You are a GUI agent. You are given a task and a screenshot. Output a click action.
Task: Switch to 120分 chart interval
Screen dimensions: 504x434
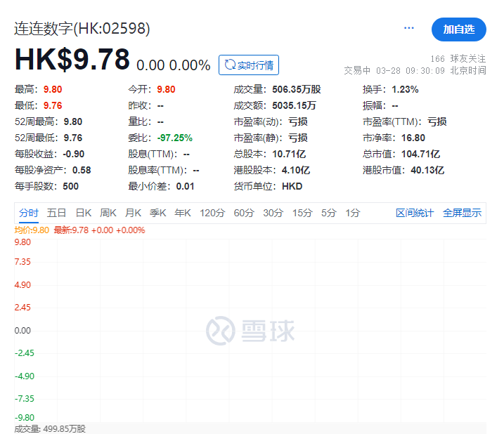coord(212,213)
